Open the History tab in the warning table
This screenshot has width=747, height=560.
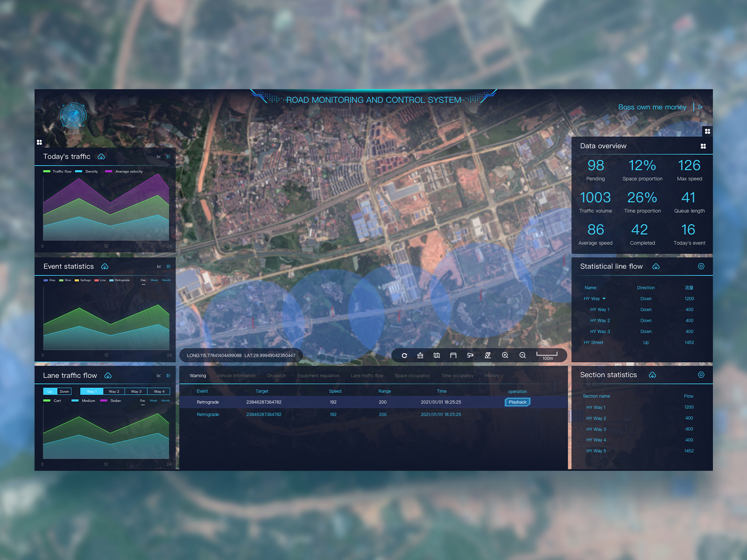492,376
